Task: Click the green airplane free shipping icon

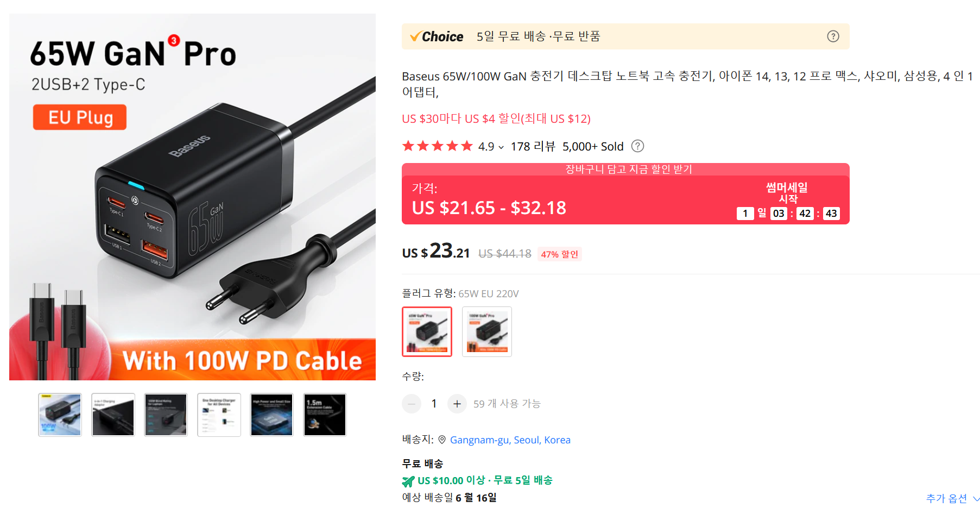Action: [x=408, y=481]
